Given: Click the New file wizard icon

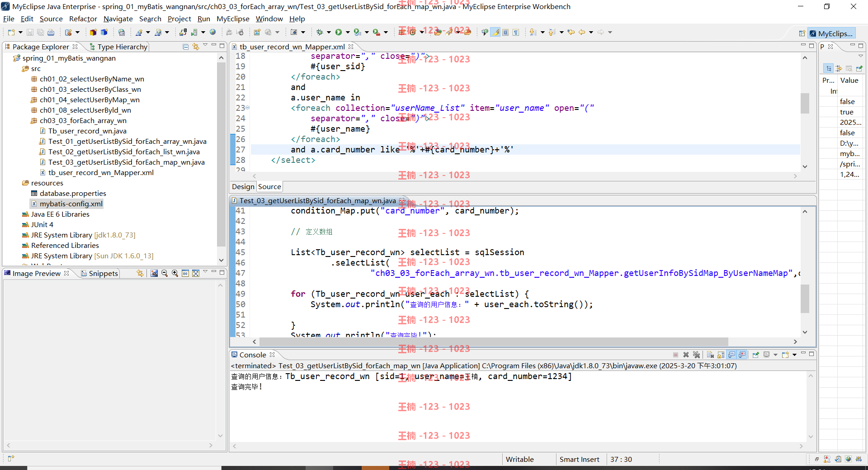Looking at the screenshot, I should [11, 32].
